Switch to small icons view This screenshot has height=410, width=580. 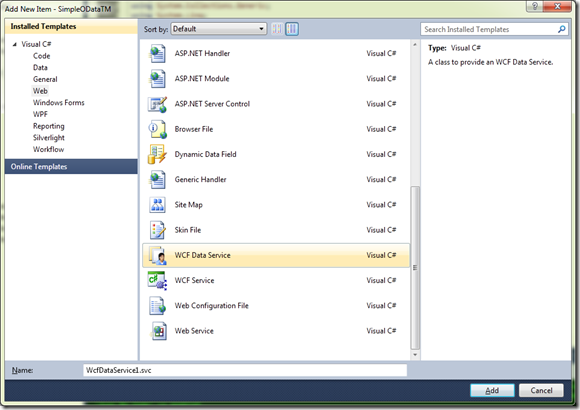pos(277,29)
